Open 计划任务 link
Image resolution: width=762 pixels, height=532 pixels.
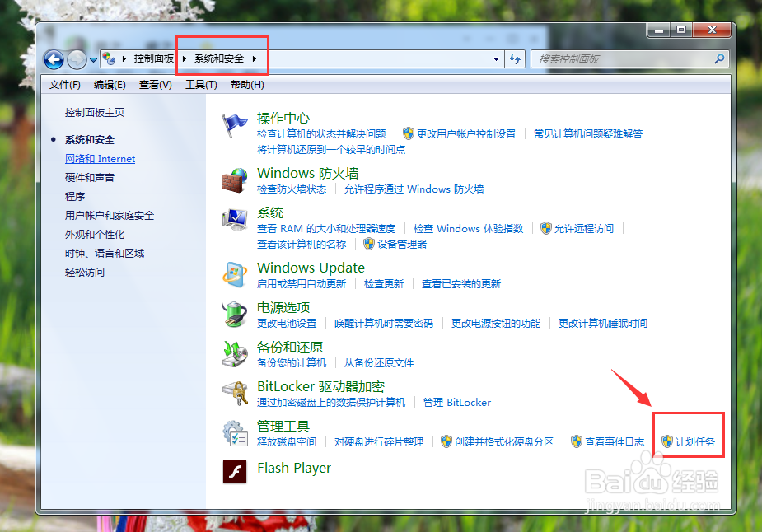click(x=695, y=441)
